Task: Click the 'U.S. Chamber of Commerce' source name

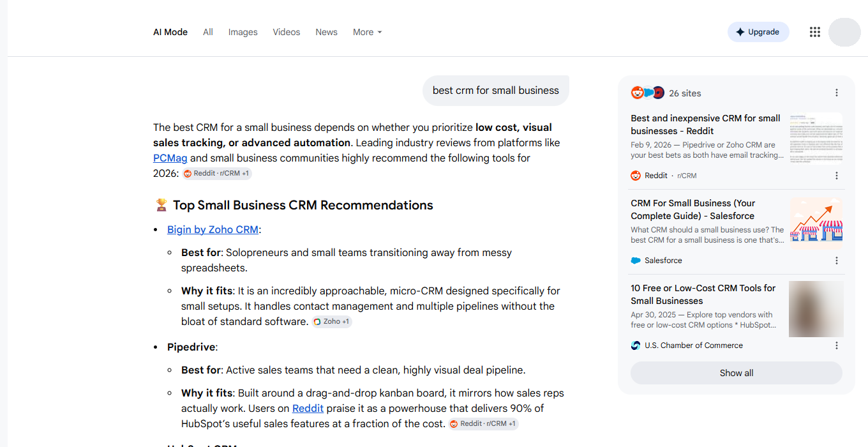Action: [694, 345]
